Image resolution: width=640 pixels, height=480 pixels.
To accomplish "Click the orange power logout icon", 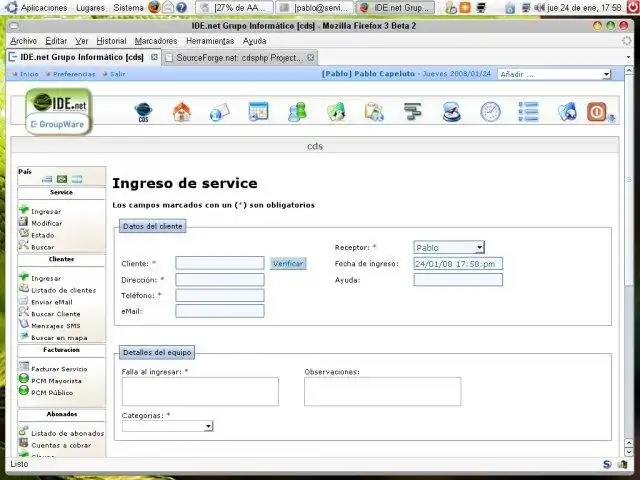I will (597, 112).
